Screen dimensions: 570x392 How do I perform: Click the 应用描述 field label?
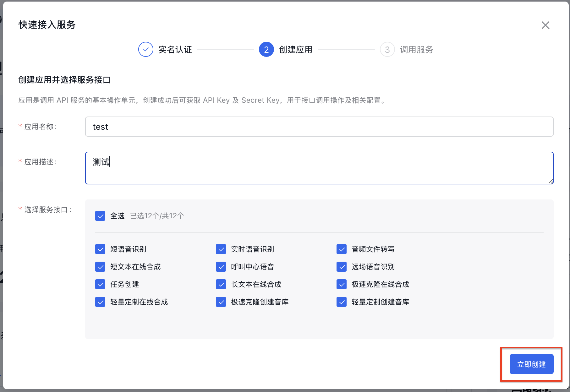pos(41,162)
